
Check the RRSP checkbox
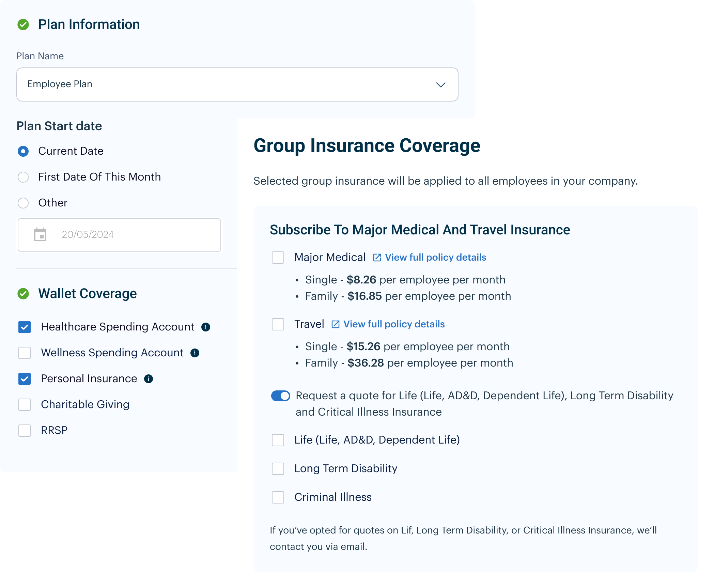tap(25, 431)
